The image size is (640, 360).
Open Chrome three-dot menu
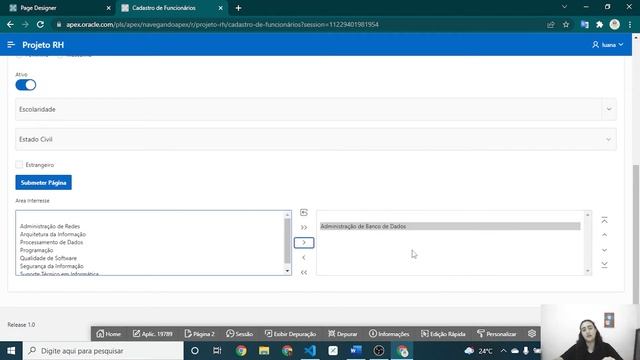630,24
